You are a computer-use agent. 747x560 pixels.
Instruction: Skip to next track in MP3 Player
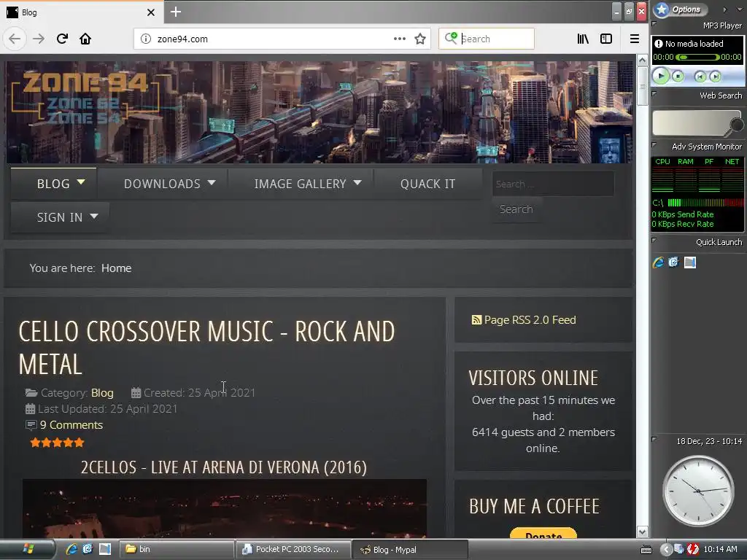[x=715, y=76]
